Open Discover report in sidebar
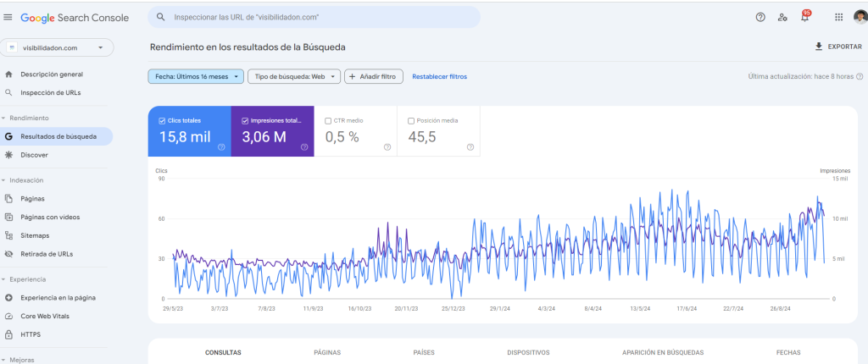Viewport: 868px width, 364px height. click(34, 155)
